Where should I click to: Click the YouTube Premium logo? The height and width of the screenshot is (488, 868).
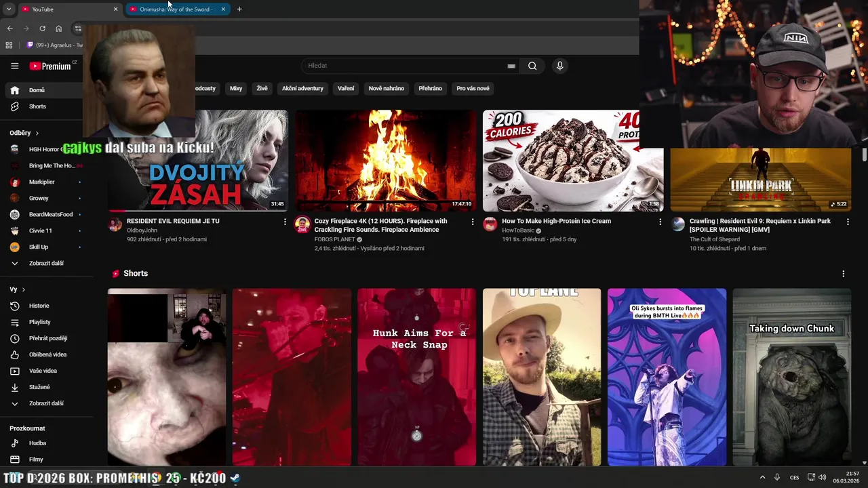(x=50, y=66)
